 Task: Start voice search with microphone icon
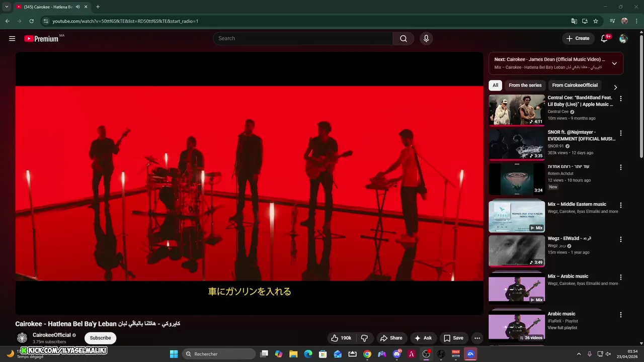[x=426, y=38]
